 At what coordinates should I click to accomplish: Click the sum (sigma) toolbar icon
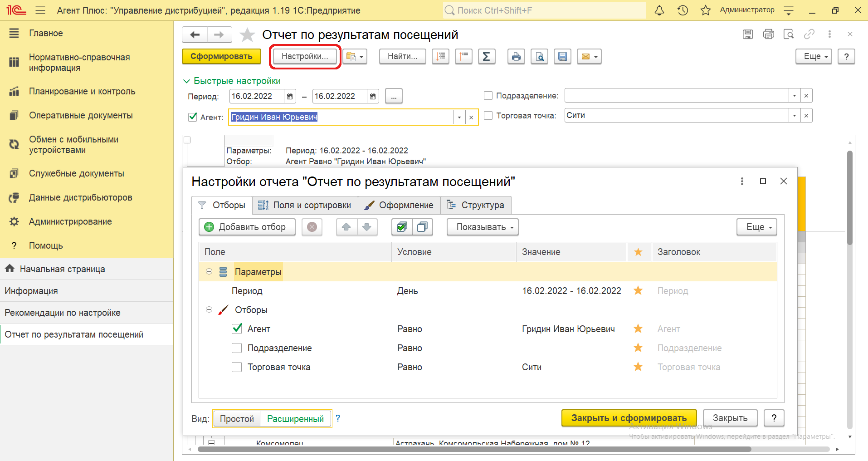486,57
